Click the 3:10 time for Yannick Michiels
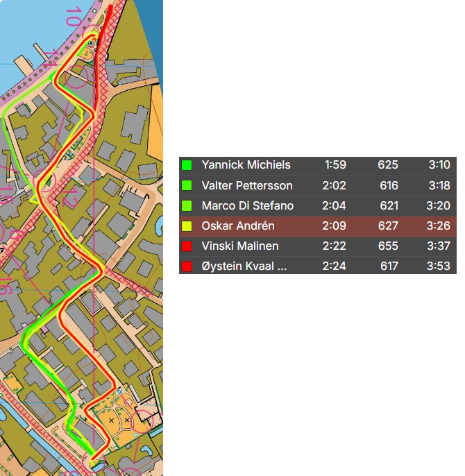The width and height of the screenshot is (465, 476). (439, 165)
